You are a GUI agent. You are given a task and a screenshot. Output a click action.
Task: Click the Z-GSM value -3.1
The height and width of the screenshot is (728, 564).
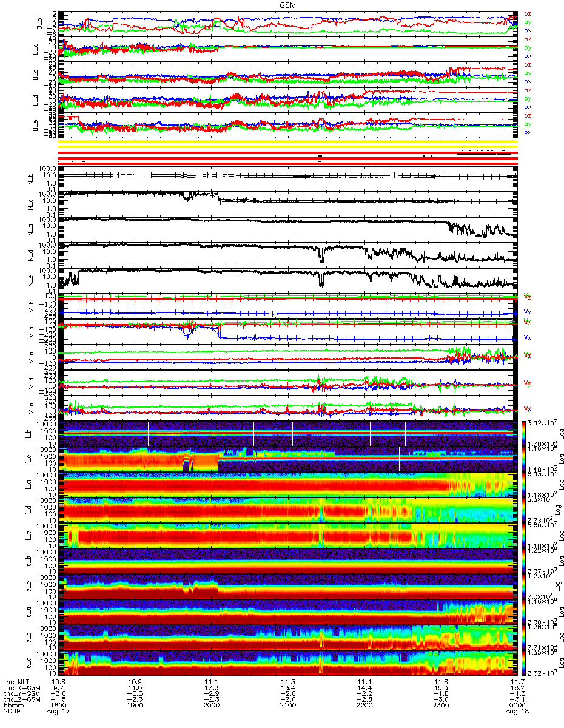tap(517, 700)
